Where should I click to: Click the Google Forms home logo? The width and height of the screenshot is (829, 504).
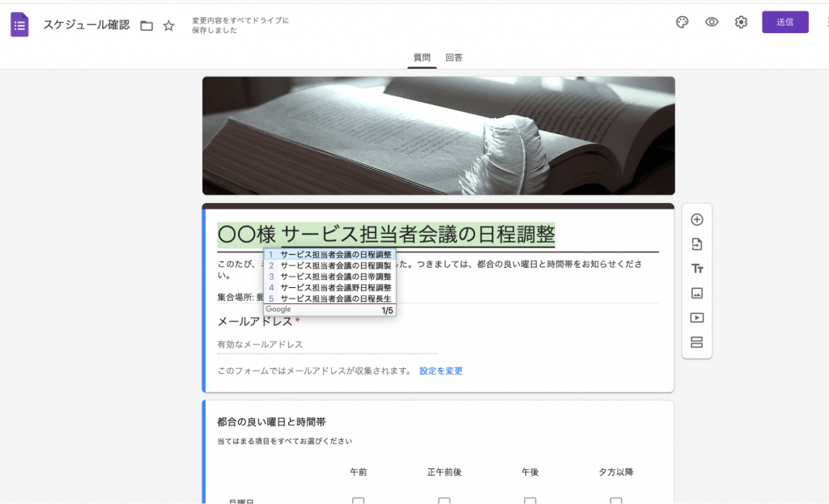click(20, 24)
